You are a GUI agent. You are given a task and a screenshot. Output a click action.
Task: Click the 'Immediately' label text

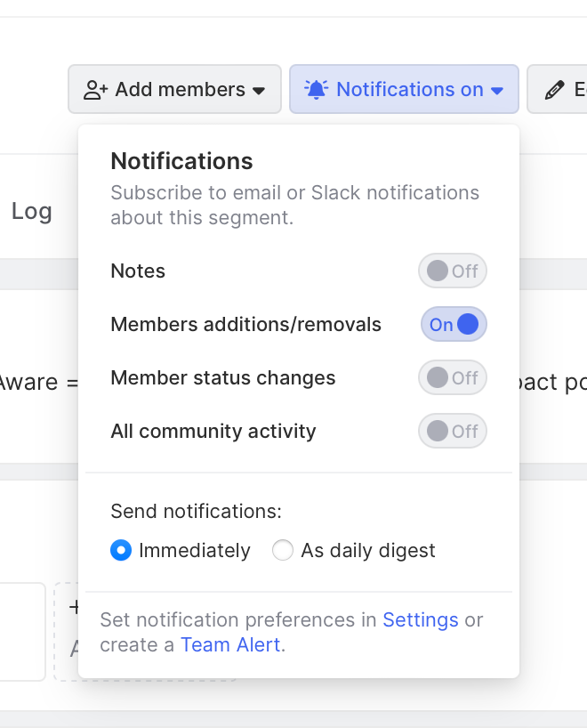point(195,551)
